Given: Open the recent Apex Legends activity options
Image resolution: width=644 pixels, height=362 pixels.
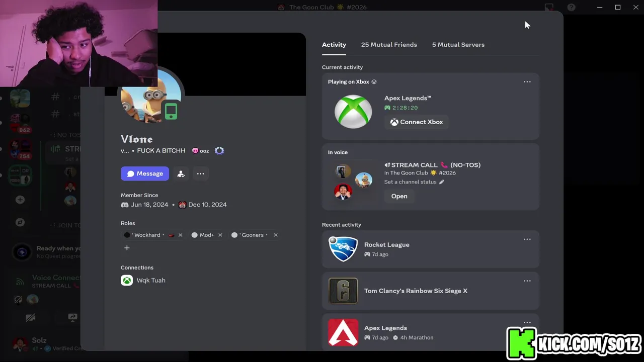Looking at the screenshot, I should 527,323.
